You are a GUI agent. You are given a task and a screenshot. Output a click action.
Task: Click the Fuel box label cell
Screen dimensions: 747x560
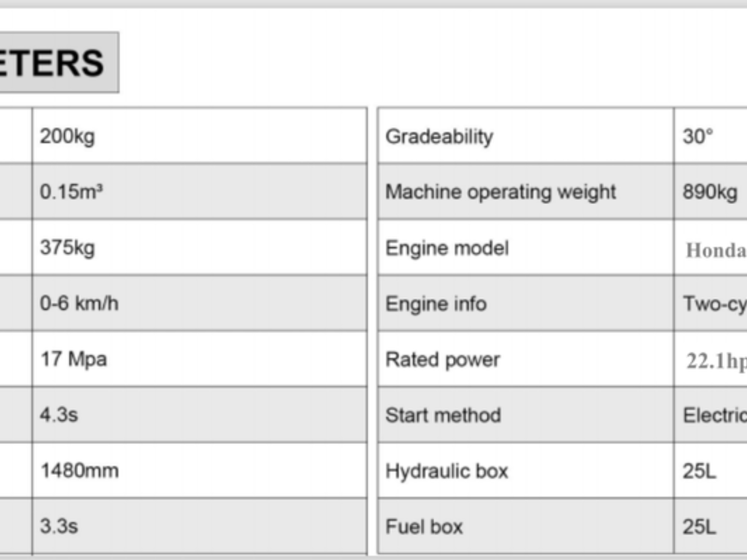pos(424,526)
